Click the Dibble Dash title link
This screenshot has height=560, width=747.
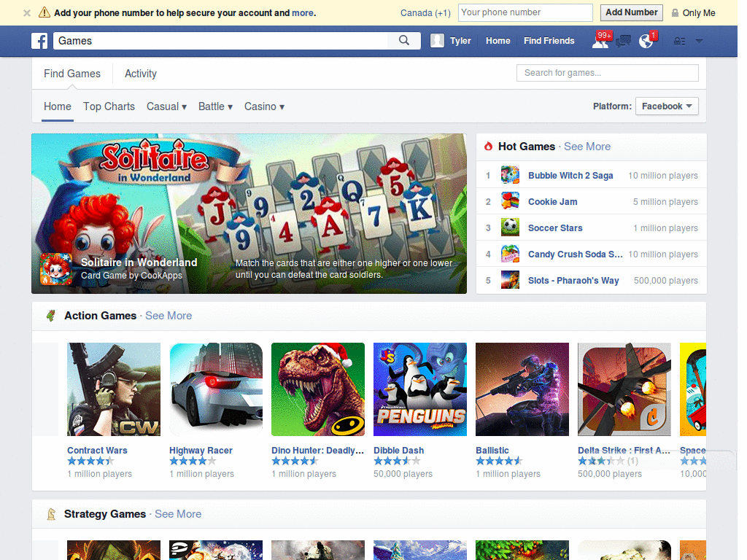(398, 451)
